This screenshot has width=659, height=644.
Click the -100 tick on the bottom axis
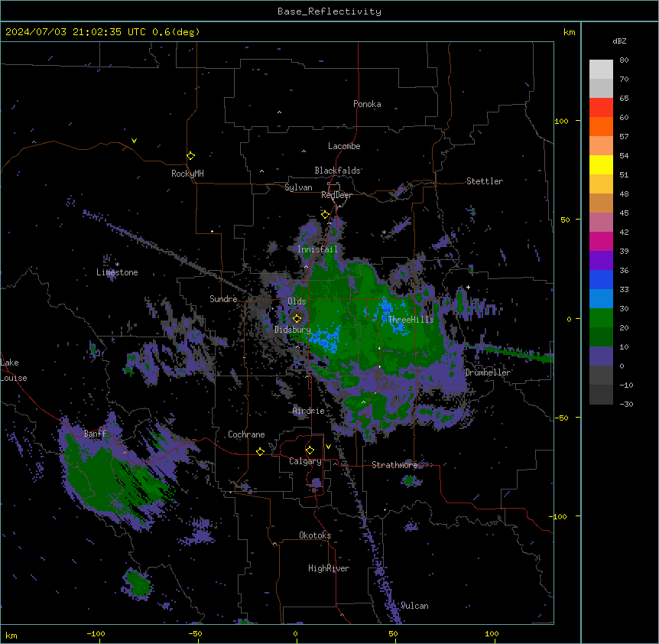tap(96, 633)
